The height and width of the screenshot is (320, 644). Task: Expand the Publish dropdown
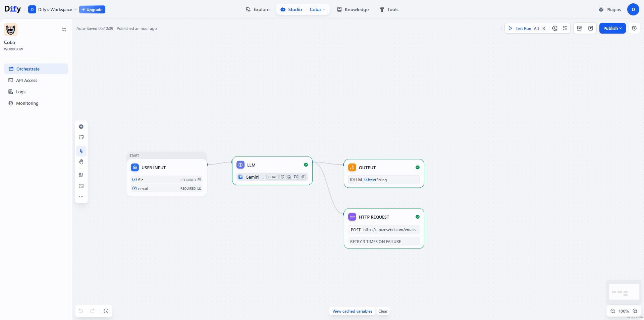pyautogui.click(x=612, y=29)
